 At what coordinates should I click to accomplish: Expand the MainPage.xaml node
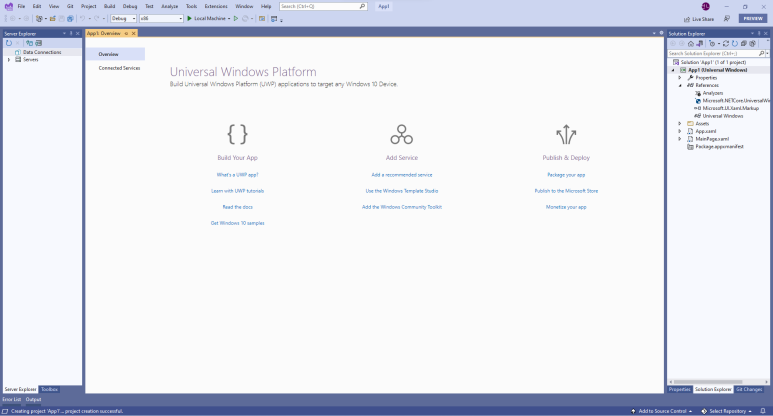coord(680,139)
